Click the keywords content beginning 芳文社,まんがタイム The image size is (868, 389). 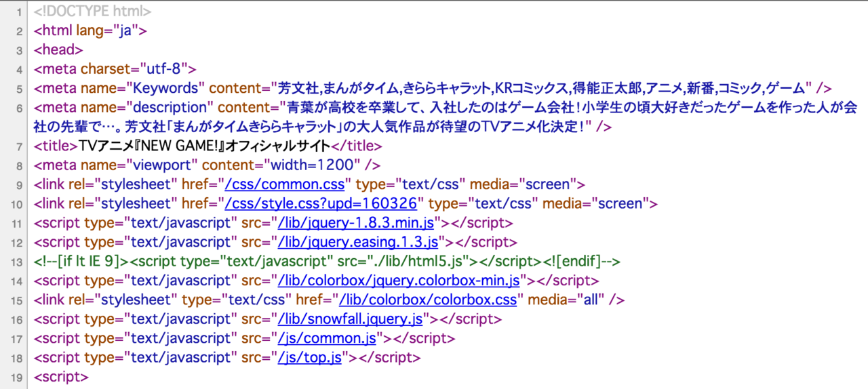[542, 88]
